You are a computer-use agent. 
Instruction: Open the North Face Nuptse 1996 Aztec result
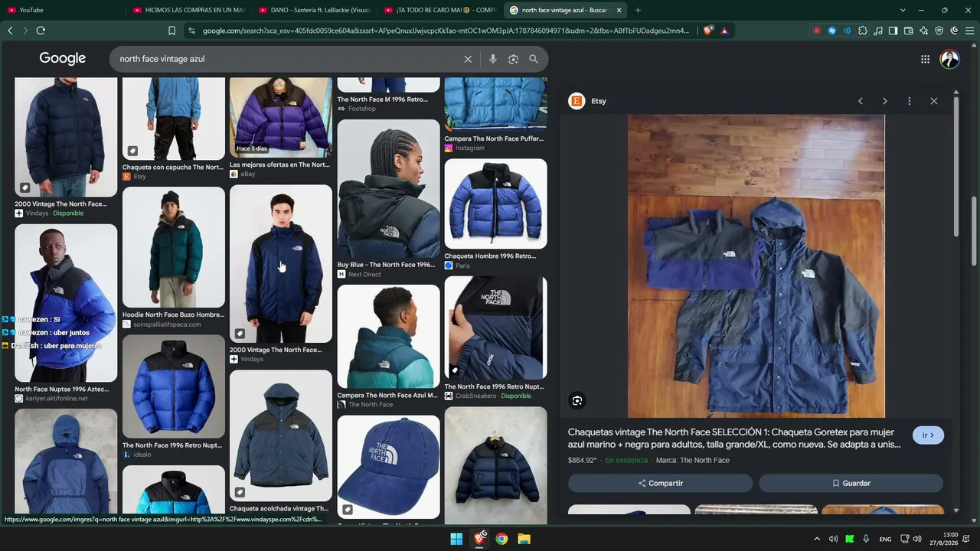[x=66, y=303]
